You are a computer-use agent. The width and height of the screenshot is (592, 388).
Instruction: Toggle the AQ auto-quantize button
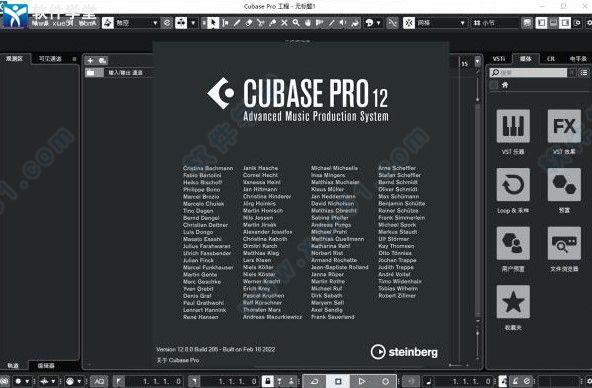[99, 381]
